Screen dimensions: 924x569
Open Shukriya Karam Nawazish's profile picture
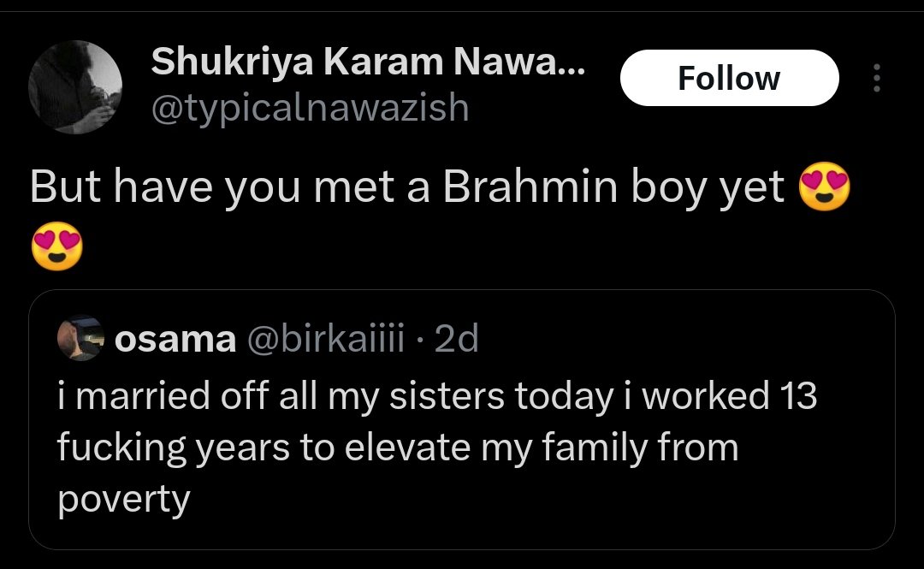tap(75, 87)
